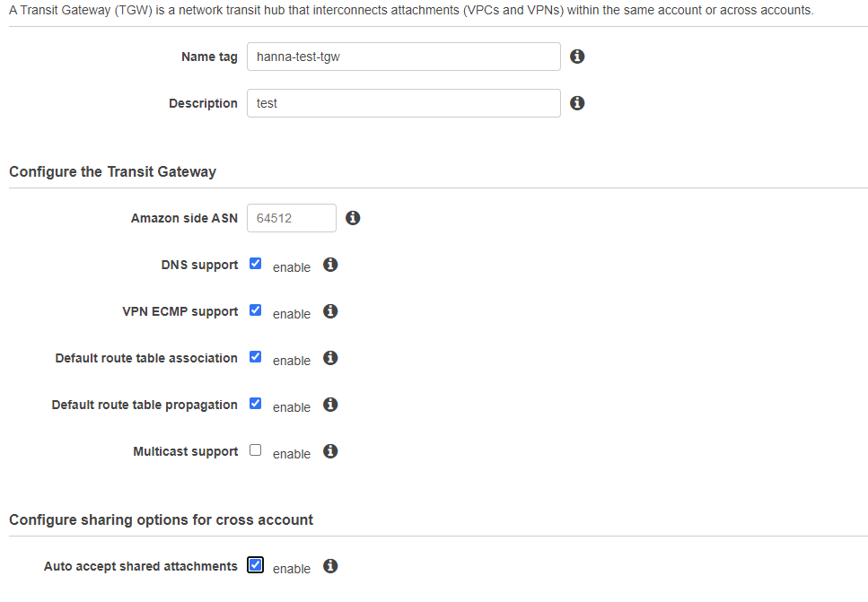Screen dimensions: 868x602
Task: Focus the Amazon side ASN field
Action: (291, 218)
